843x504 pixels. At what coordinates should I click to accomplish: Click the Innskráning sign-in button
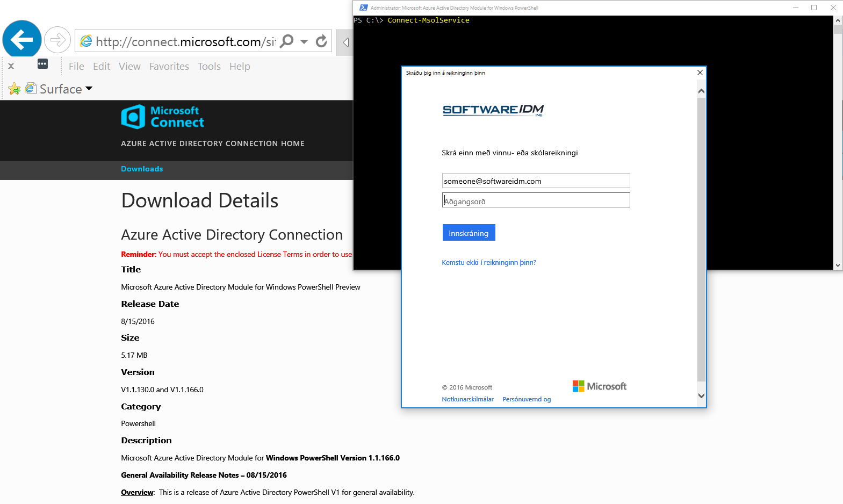pyautogui.click(x=469, y=233)
